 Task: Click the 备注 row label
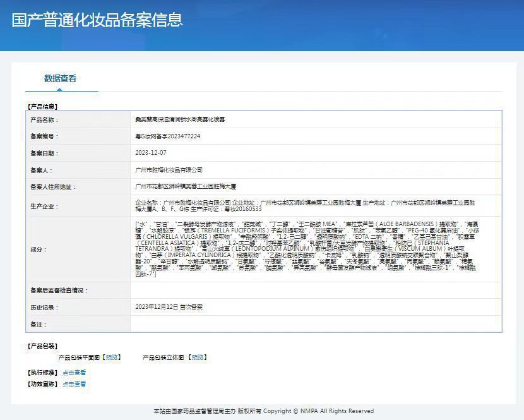pyautogui.click(x=39, y=325)
